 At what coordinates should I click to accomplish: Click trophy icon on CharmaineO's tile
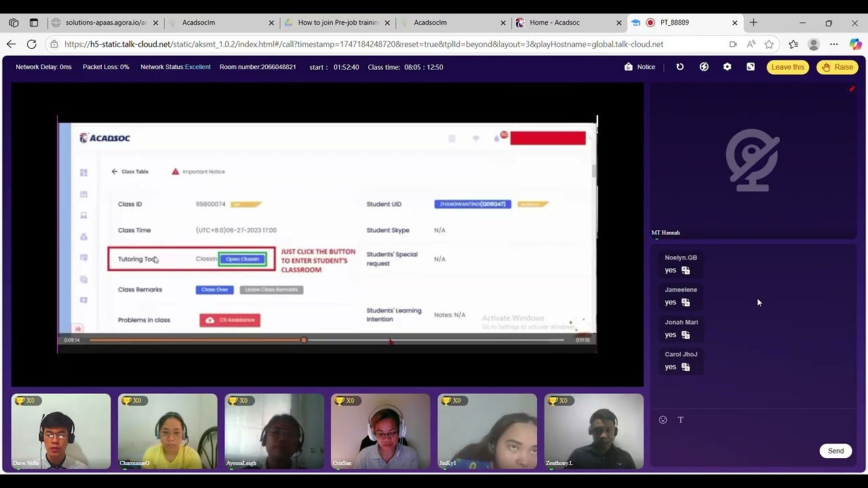coord(126,401)
